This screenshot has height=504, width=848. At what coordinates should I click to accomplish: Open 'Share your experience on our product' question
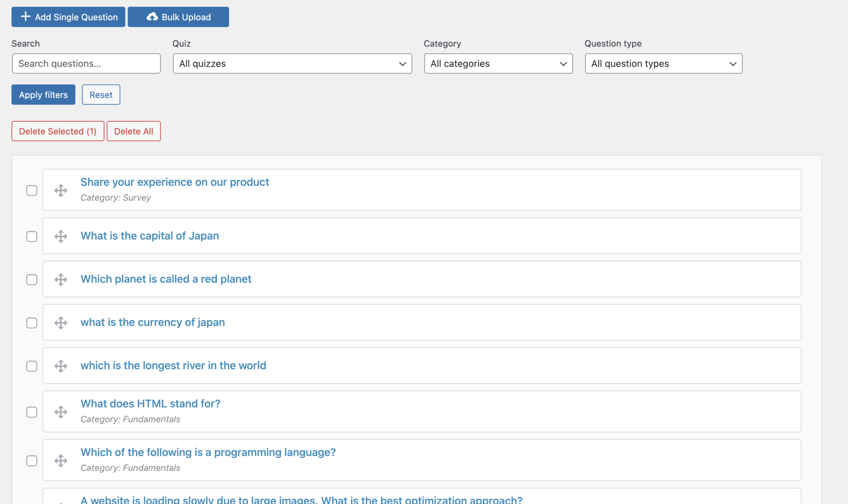(x=175, y=182)
